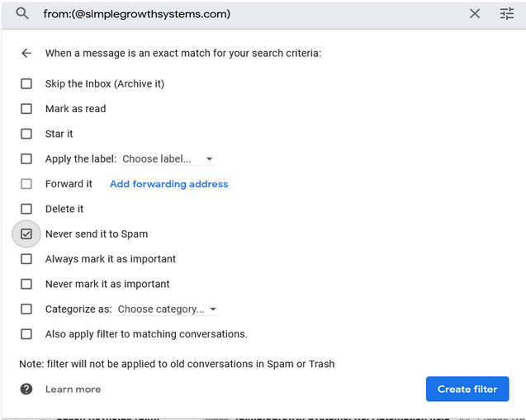This screenshot has width=526, height=420.
Task: Open Add forwarding address link
Action: (x=168, y=184)
